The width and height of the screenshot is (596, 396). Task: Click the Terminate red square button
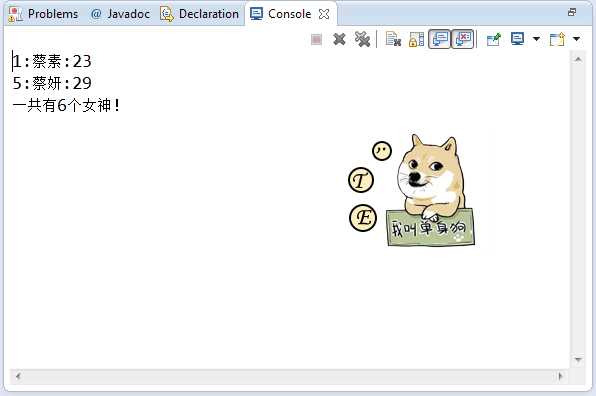pos(316,39)
